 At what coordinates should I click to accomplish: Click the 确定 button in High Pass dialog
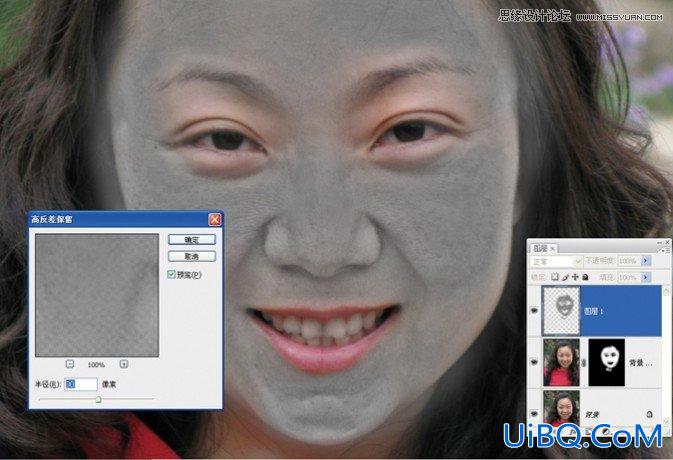(x=191, y=239)
